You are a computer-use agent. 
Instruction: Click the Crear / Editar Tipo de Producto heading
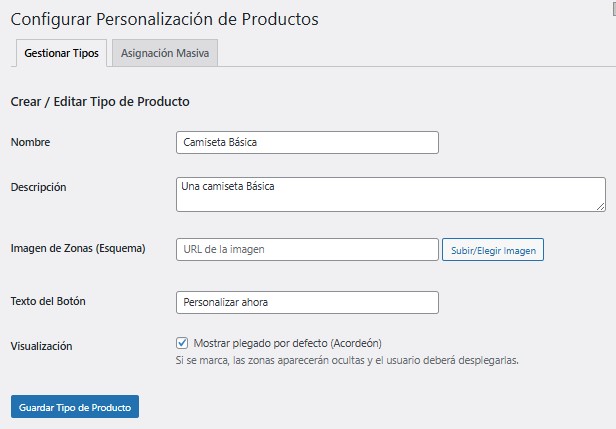coord(100,102)
